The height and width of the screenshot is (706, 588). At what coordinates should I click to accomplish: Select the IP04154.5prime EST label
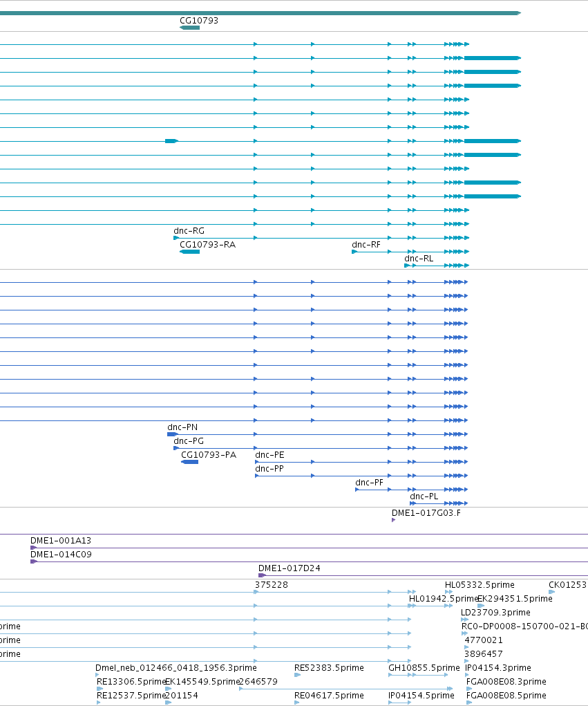pyautogui.click(x=421, y=696)
